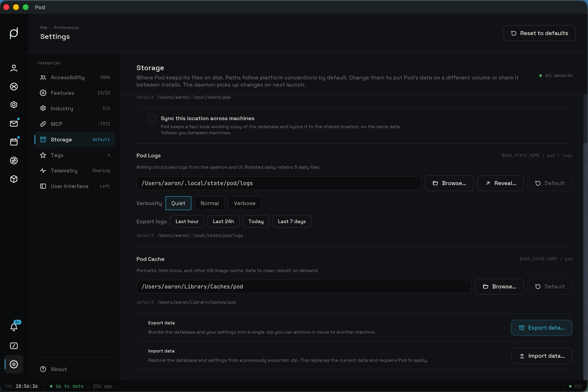Click the Pod Cache path field
The height and width of the screenshot is (392, 588).
click(304, 287)
